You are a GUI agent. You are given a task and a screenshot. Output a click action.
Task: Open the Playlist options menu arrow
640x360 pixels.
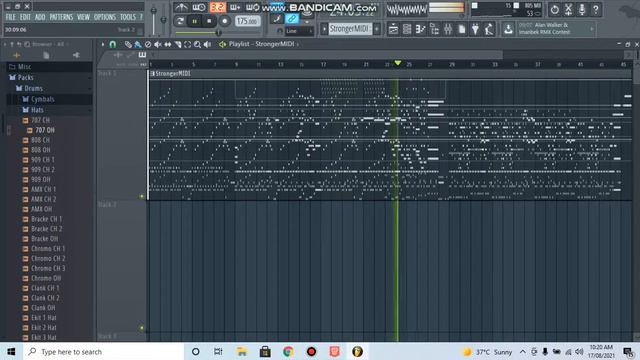click(x=102, y=44)
